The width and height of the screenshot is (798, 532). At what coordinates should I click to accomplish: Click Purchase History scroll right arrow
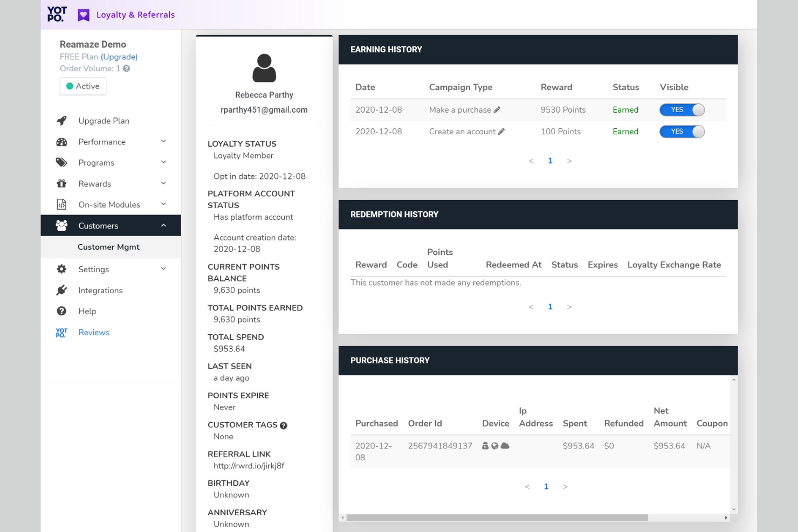[x=726, y=517]
